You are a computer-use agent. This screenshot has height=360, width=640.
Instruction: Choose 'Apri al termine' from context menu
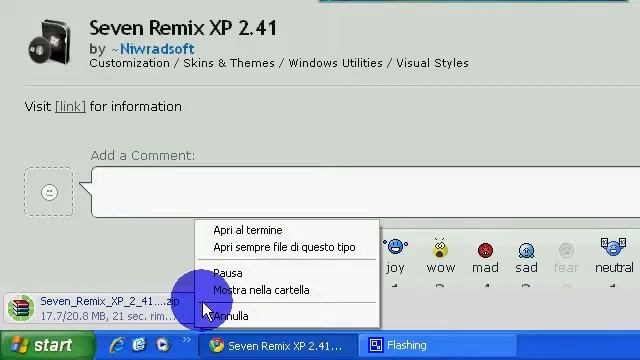coord(248,230)
